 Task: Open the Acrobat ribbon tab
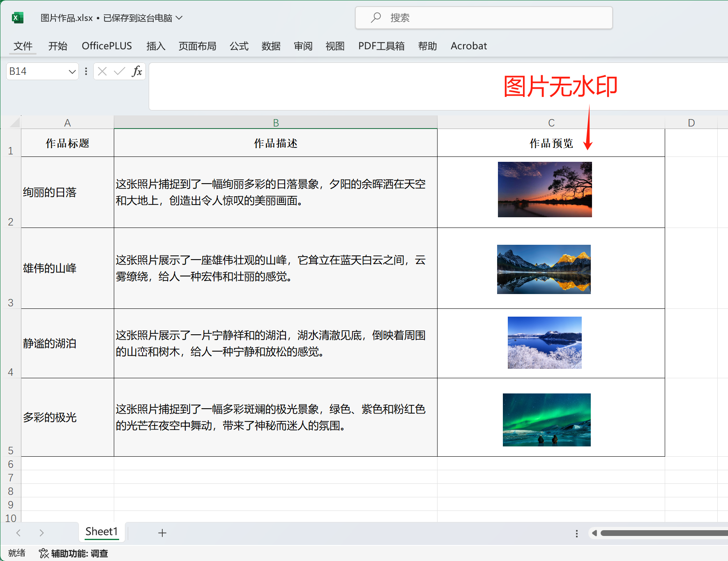pyautogui.click(x=468, y=46)
